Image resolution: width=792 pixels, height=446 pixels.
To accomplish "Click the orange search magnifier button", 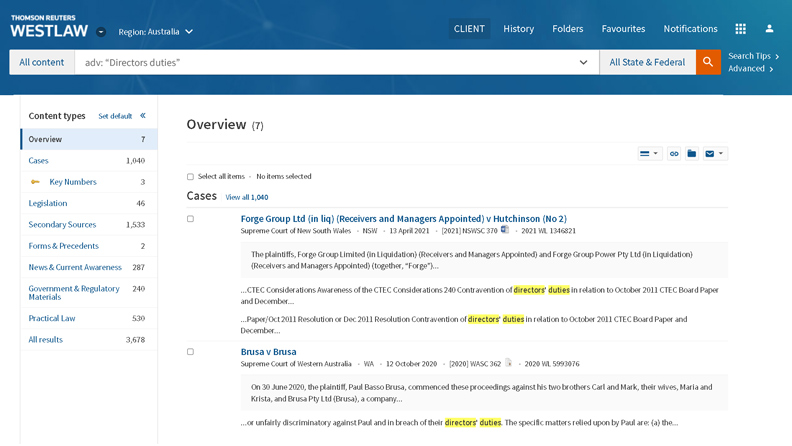I will pos(708,62).
